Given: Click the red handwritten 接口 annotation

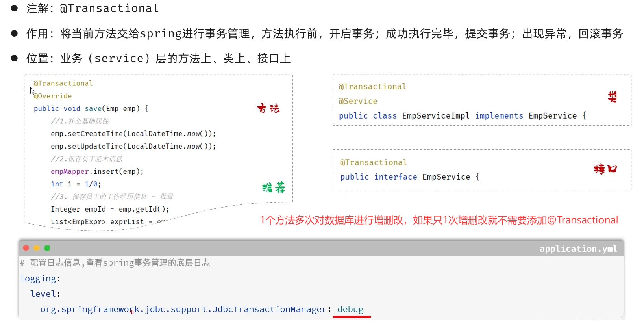Looking at the screenshot, I should (605, 169).
